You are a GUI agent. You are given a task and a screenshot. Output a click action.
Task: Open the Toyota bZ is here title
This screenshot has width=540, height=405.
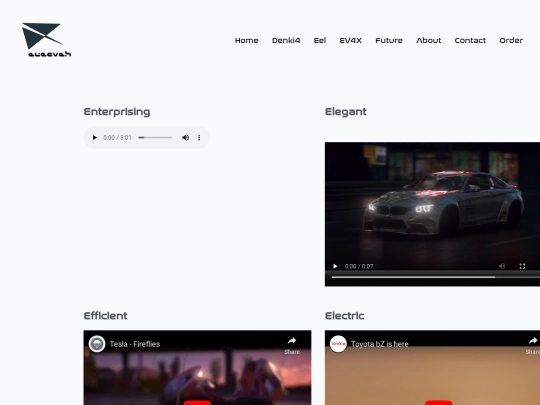tap(380, 344)
